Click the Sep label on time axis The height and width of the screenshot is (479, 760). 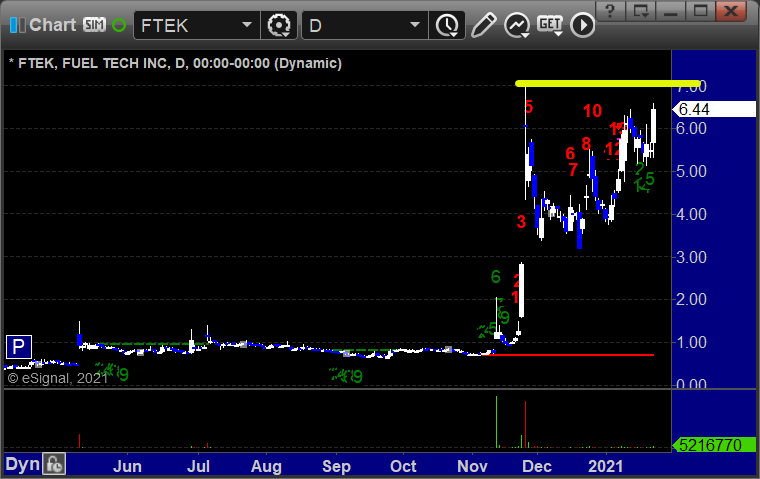pos(336,466)
